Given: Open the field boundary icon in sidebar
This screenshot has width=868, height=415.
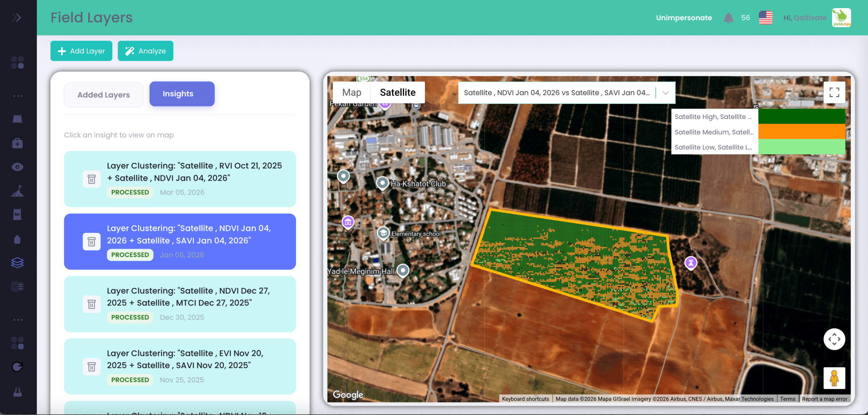Looking at the screenshot, I should coord(17,119).
